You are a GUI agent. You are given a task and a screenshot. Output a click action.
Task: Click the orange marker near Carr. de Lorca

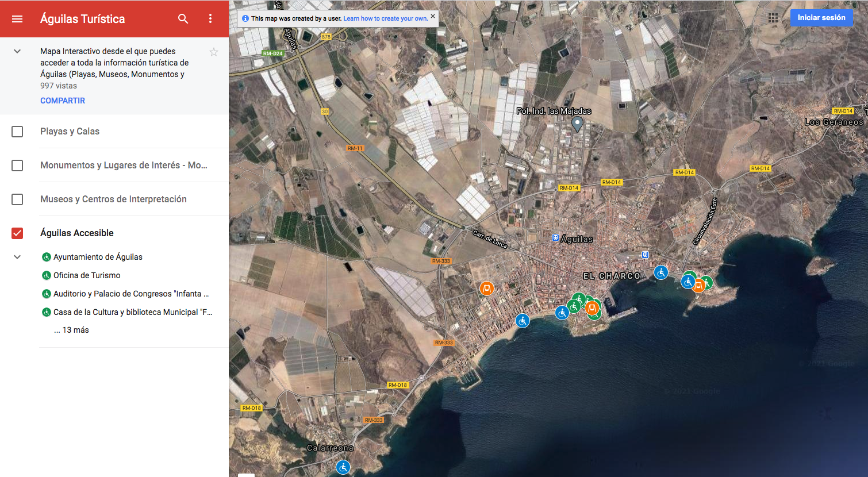487,288
